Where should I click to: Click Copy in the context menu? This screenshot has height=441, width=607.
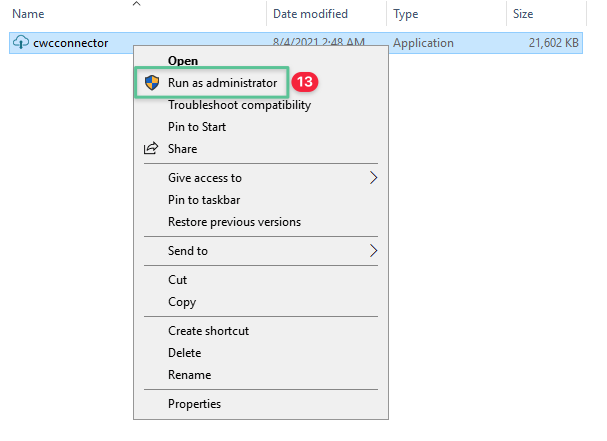tap(182, 302)
